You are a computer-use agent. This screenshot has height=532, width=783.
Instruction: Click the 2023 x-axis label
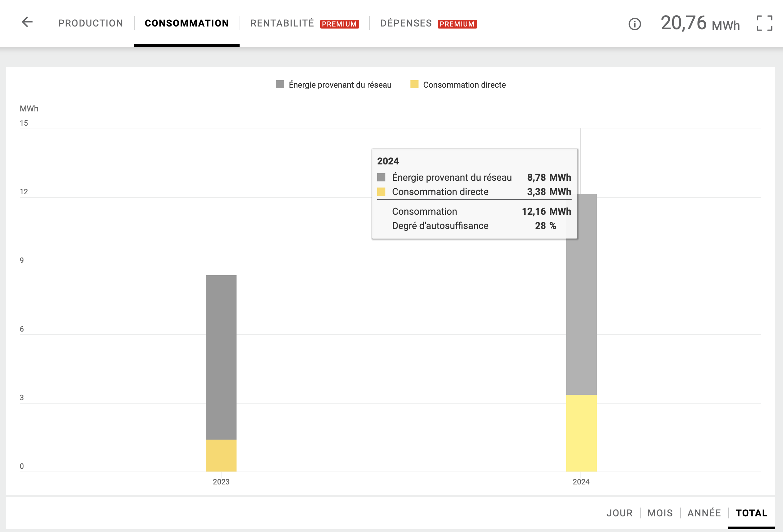click(221, 482)
